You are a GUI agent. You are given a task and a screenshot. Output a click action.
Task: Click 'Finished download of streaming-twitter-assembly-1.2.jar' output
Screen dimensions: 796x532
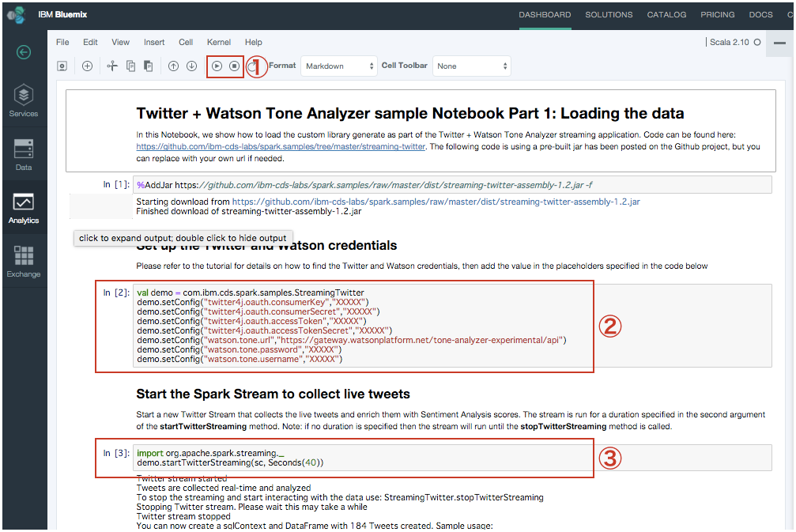tap(249, 211)
